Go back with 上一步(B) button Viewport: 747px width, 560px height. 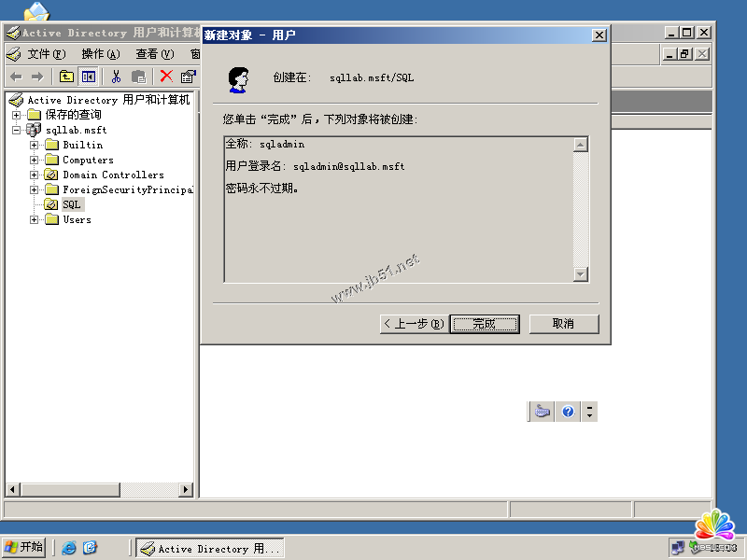[413, 324]
